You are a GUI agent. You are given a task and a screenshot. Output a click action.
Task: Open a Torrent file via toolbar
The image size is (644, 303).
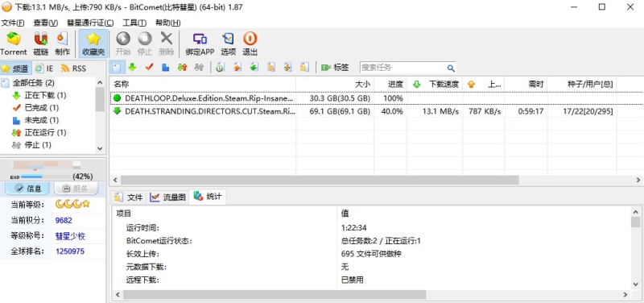click(13, 44)
